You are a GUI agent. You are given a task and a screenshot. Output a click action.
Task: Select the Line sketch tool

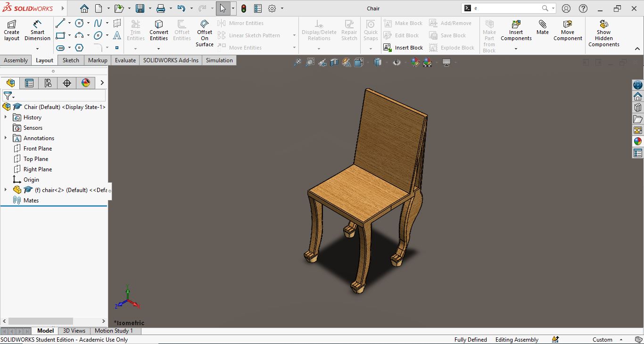[60, 23]
